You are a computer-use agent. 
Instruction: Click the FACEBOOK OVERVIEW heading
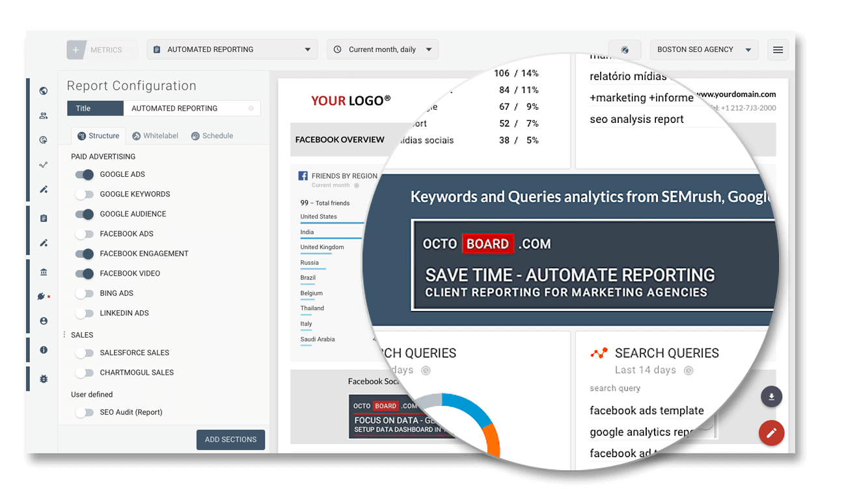coord(340,140)
